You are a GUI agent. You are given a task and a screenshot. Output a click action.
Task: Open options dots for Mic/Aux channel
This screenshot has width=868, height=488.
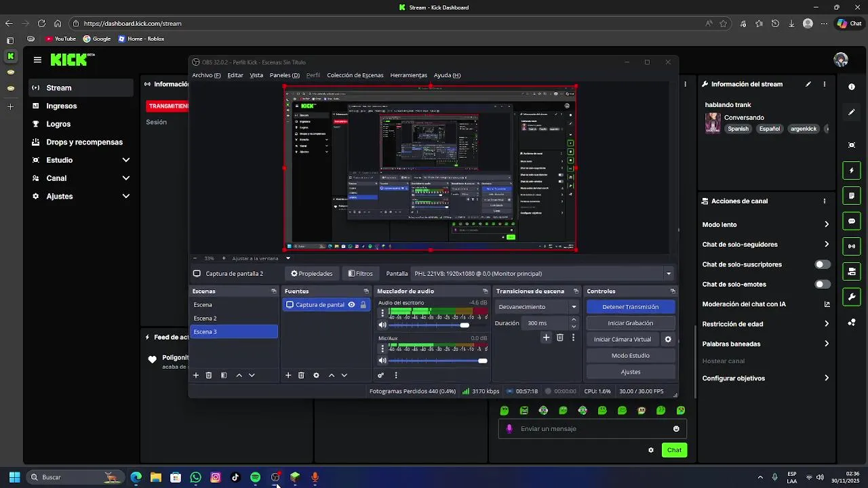pos(382,348)
